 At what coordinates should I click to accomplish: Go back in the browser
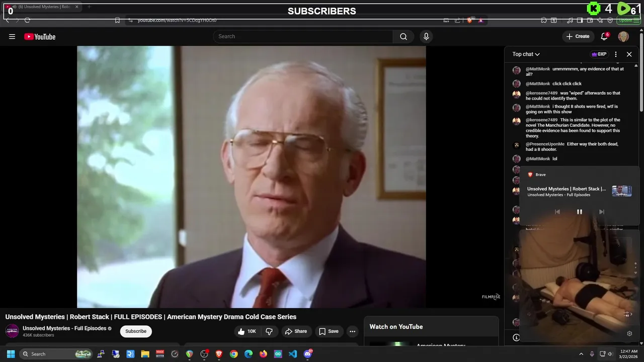[x=8, y=20]
